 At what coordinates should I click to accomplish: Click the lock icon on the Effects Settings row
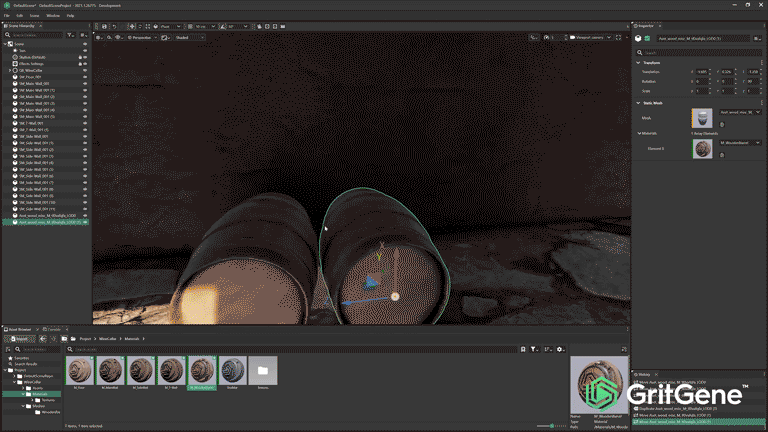pyautogui.click(x=80, y=64)
